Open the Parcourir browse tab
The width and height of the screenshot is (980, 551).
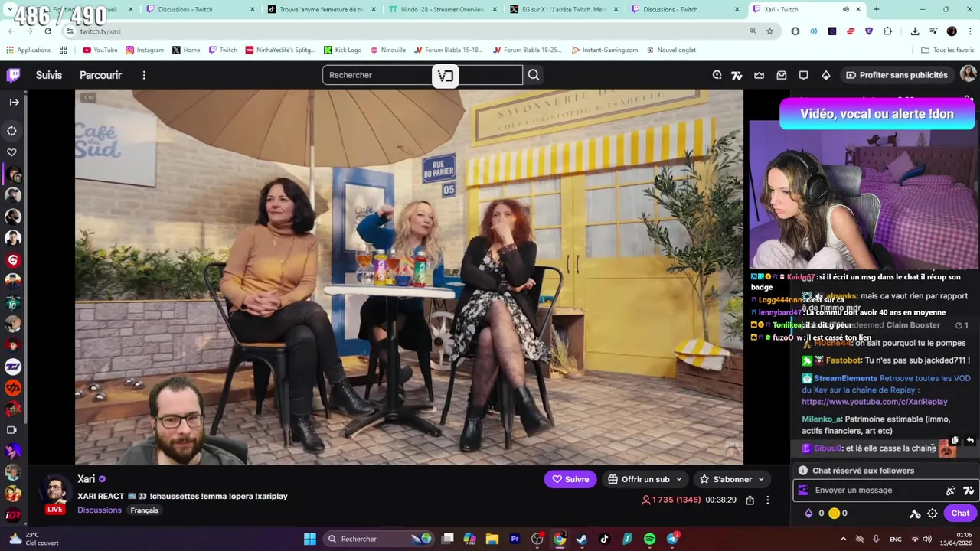(100, 75)
